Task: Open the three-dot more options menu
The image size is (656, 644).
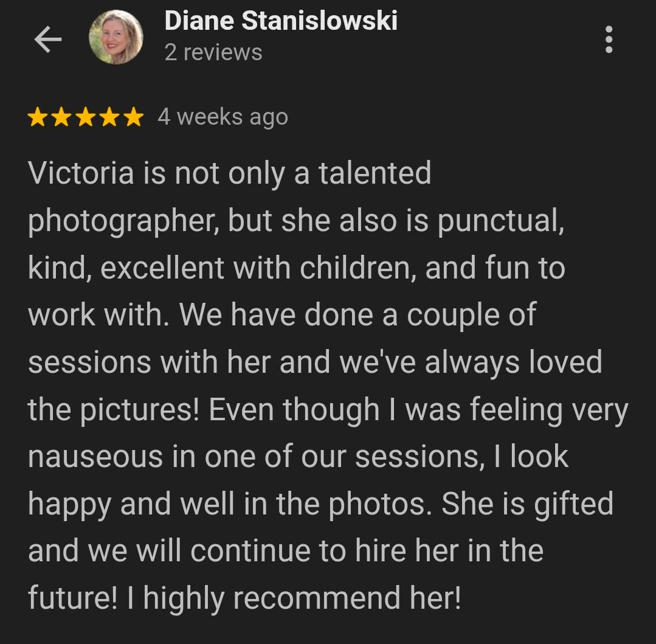Action: coord(609,40)
